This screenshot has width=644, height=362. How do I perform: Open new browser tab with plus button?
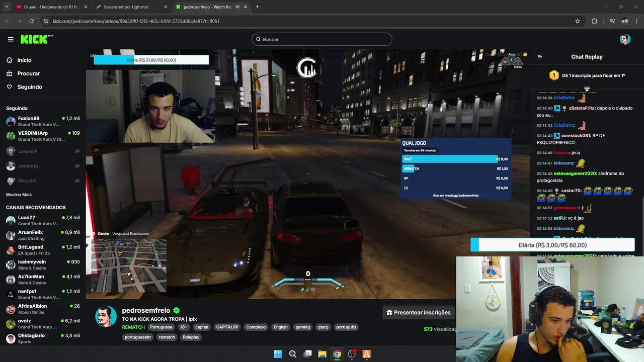click(258, 7)
